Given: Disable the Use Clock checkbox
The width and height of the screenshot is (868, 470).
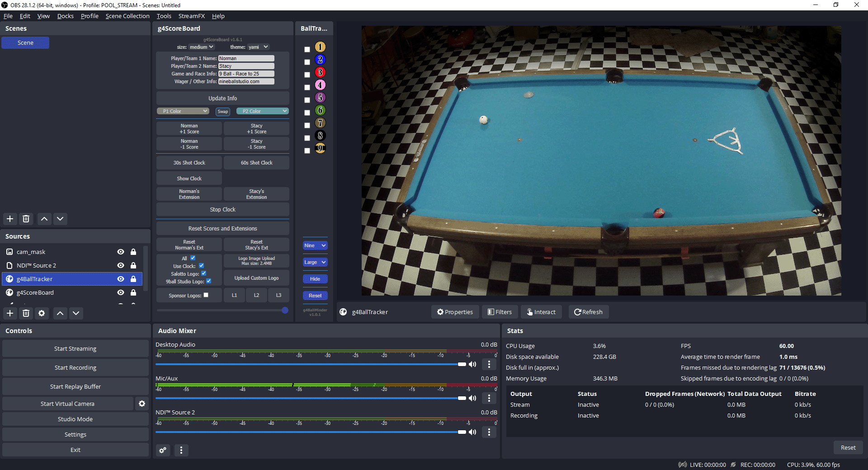Looking at the screenshot, I should tap(202, 266).
